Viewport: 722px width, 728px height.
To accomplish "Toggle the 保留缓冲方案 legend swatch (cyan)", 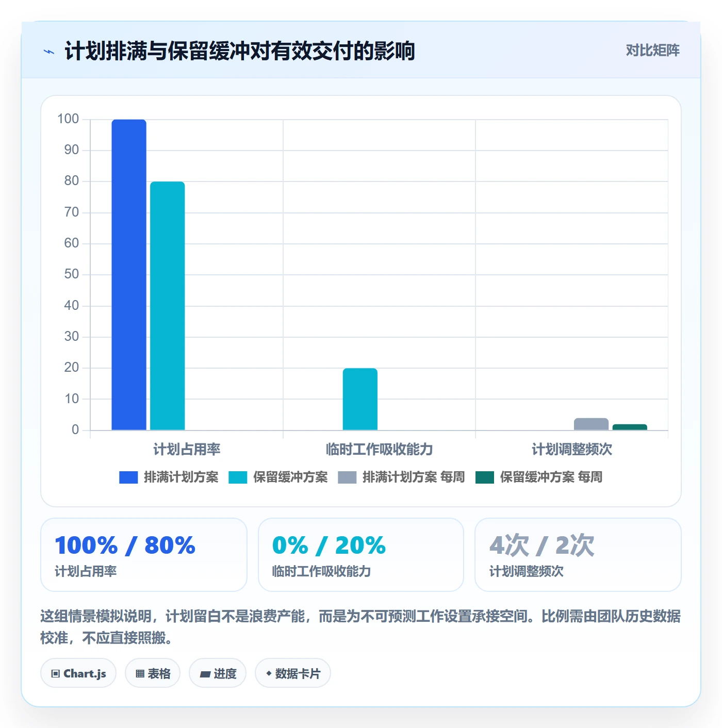I will click(x=238, y=477).
